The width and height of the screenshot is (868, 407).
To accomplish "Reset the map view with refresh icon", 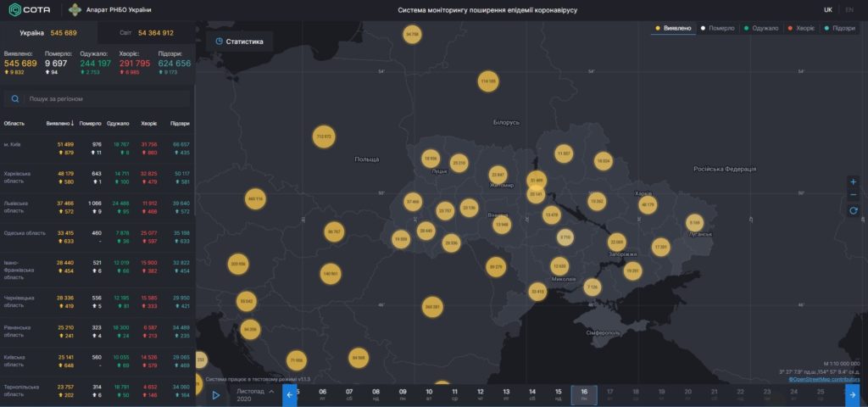I will 853,210.
